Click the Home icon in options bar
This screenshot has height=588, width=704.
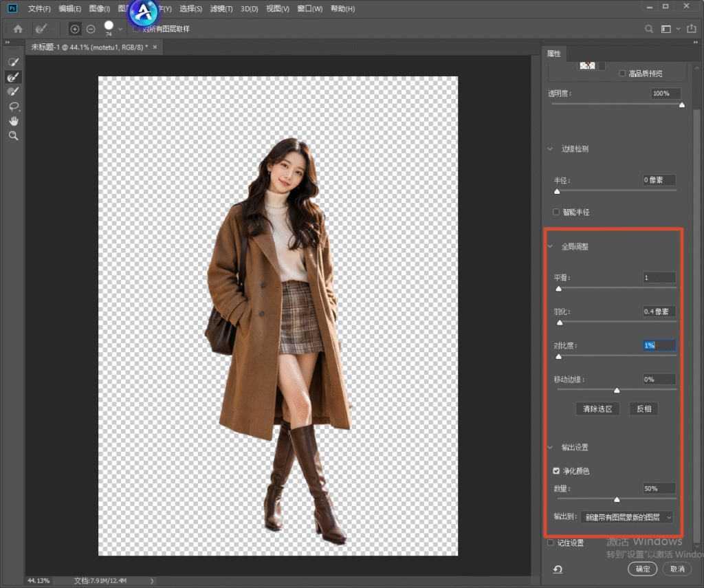18,29
